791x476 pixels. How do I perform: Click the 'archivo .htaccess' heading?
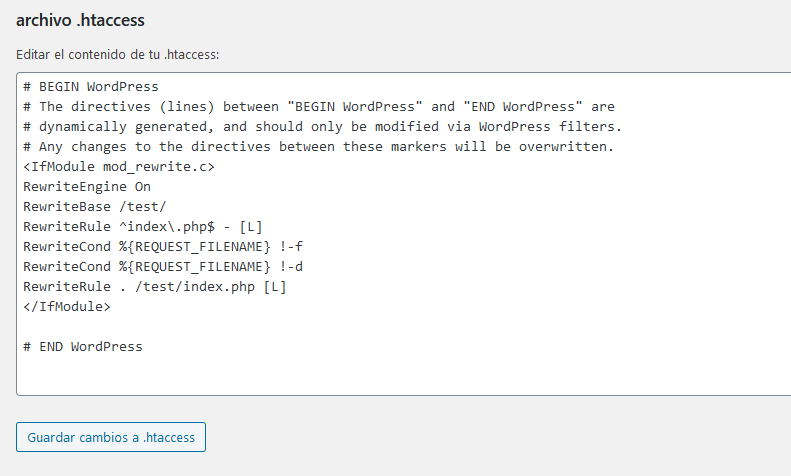click(80, 20)
